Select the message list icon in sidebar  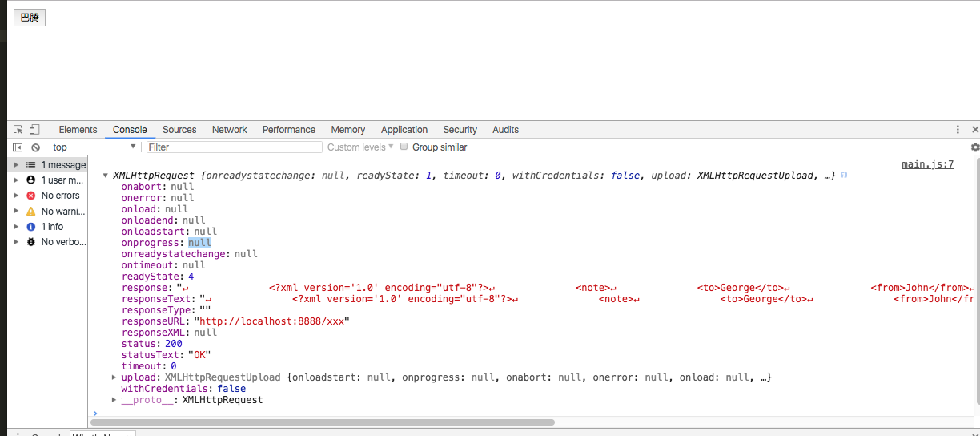[x=31, y=165]
